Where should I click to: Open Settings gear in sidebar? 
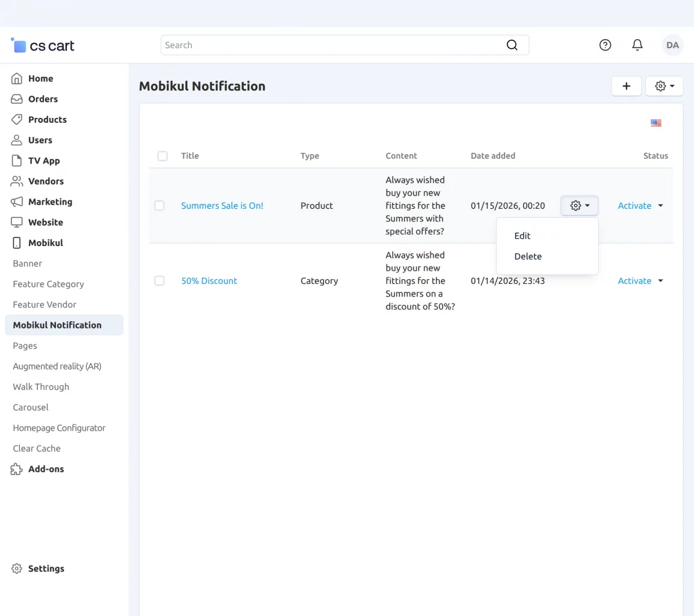[x=39, y=568]
